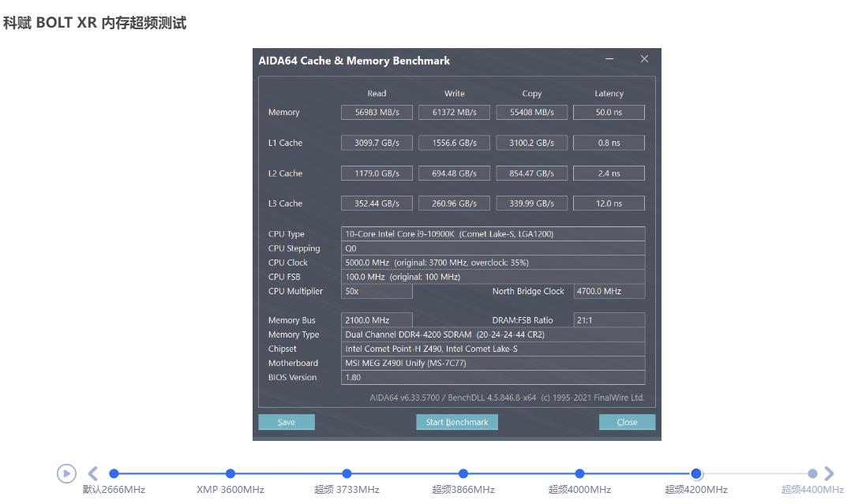
Task: Click the Write column header
Action: click(454, 93)
